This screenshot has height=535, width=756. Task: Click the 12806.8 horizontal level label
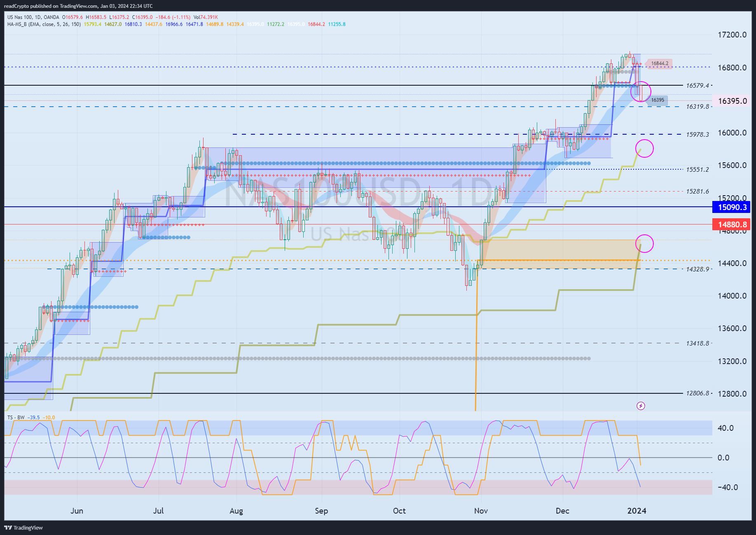coord(697,393)
